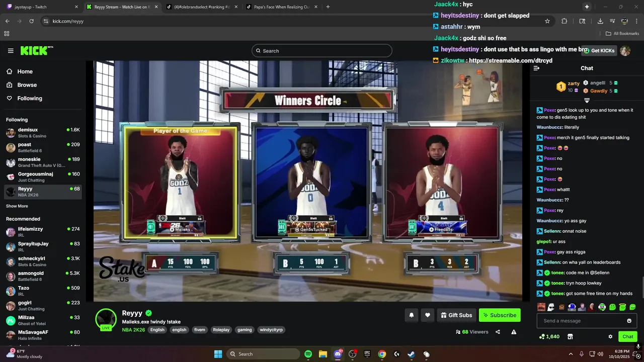Open moneskie channel in sidebar
Image resolution: width=644 pixels, height=362 pixels.
click(43, 162)
